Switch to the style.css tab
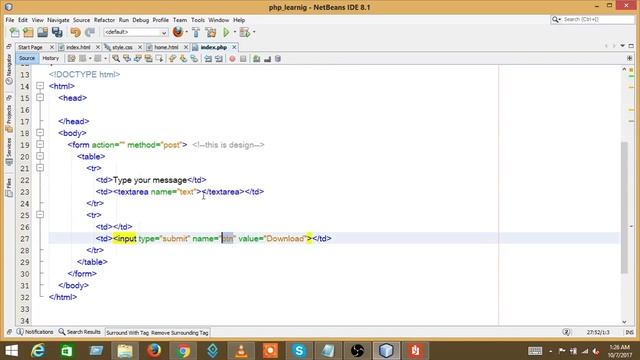This screenshot has height=360, width=640. (x=122, y=47)
